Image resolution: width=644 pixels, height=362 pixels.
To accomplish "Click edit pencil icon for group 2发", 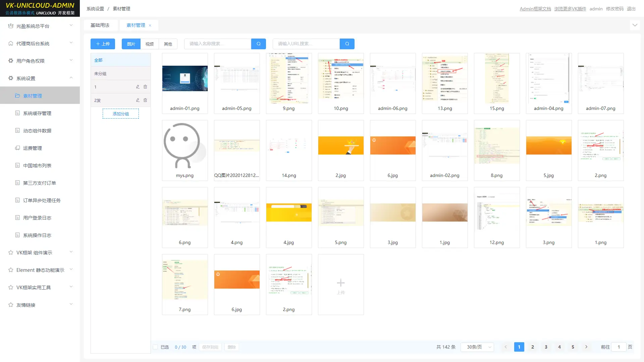I will click(138, 100).
